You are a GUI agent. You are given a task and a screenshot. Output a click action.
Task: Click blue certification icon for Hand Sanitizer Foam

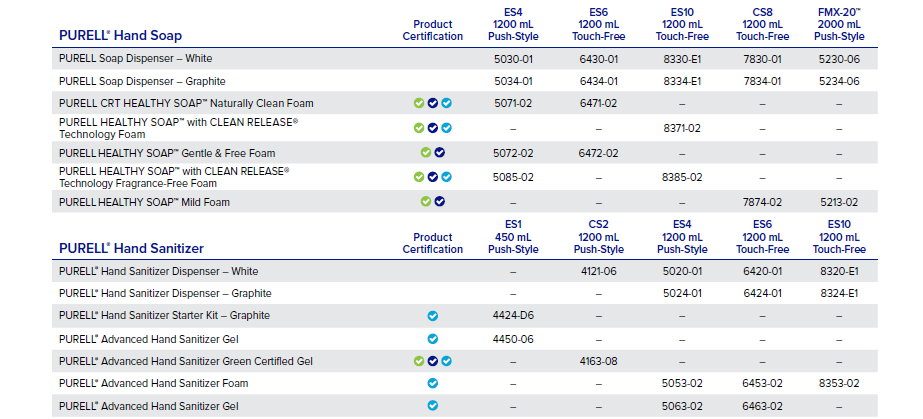point(433,383)
